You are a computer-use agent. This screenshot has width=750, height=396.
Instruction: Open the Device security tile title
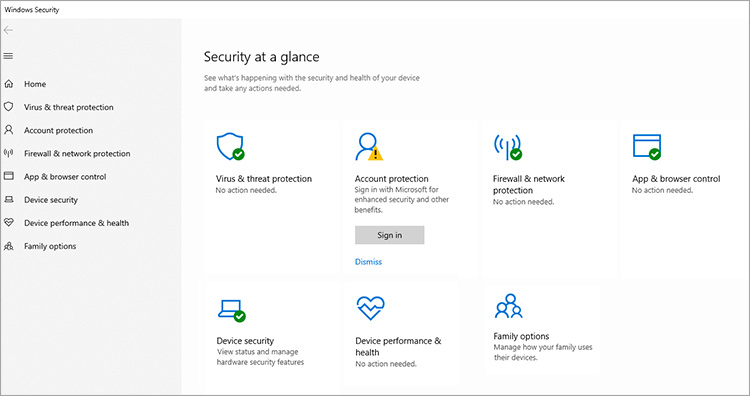tap(245, 341)
